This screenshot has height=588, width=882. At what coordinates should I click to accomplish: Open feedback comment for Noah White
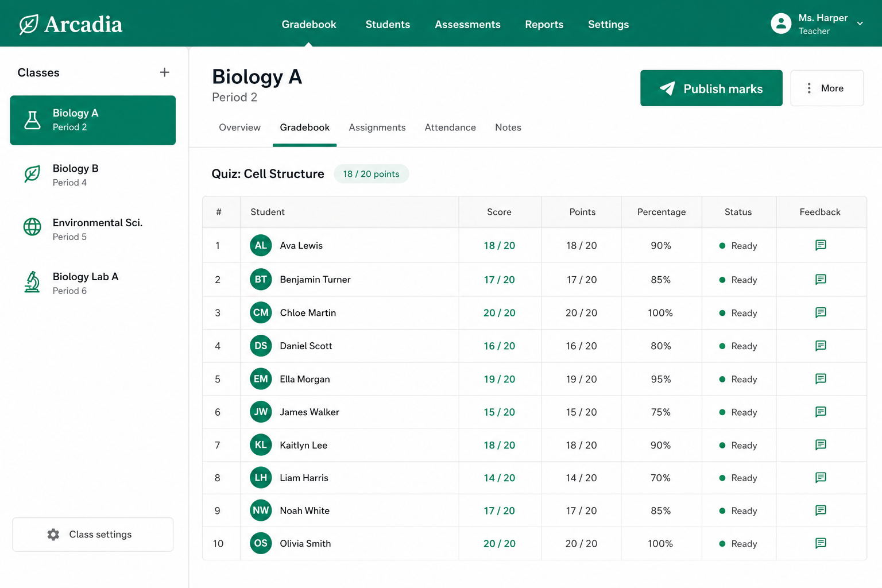[821, 510]
